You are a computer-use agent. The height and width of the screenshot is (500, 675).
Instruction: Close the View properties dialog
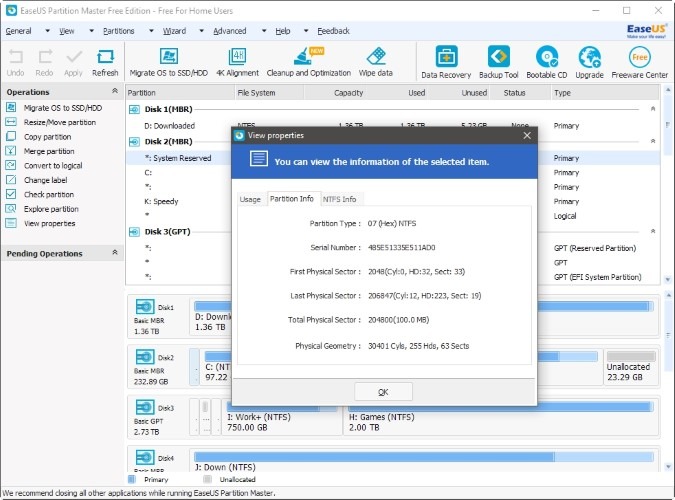[528, 135]
